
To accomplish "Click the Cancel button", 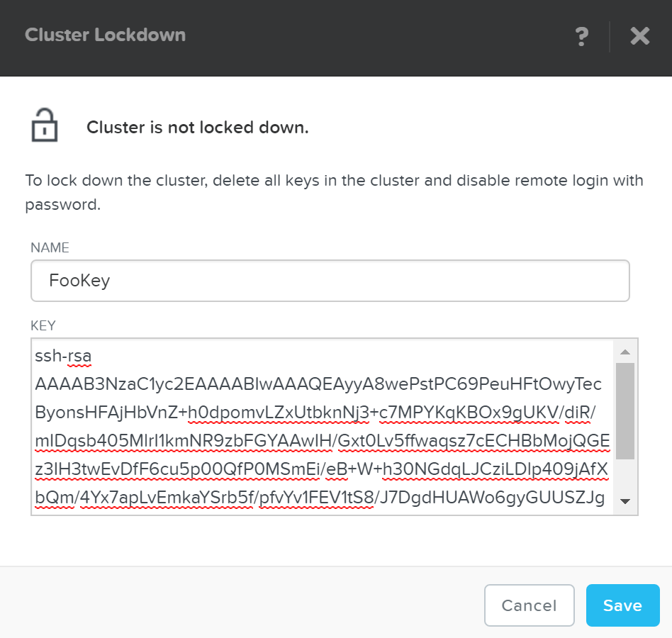I will tap(529, 605).
